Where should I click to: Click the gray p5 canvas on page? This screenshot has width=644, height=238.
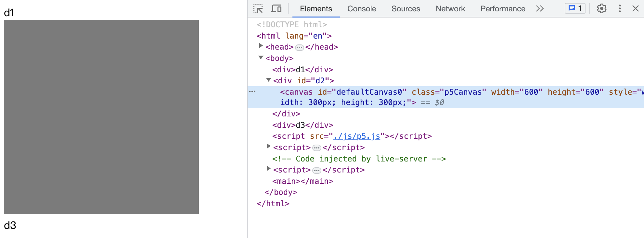point(101,117)
